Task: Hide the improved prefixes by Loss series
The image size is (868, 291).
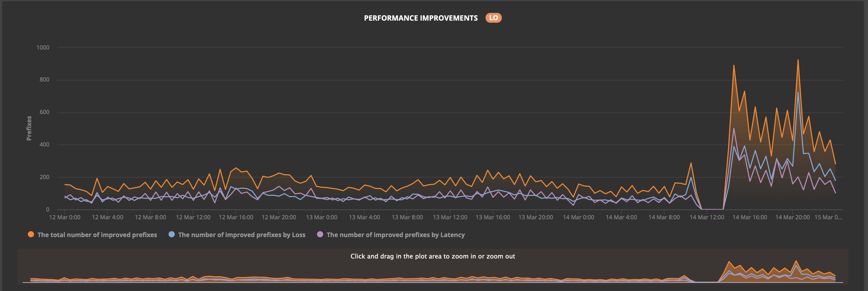Action: click(241, 235)
